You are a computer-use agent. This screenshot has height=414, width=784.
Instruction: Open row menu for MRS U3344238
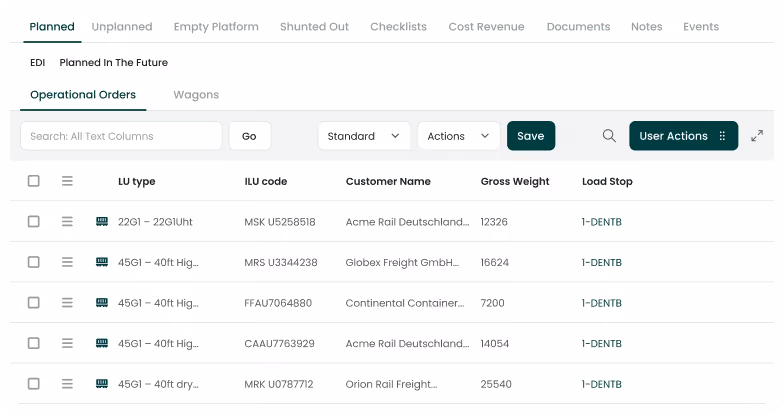(x=67, y=262)
